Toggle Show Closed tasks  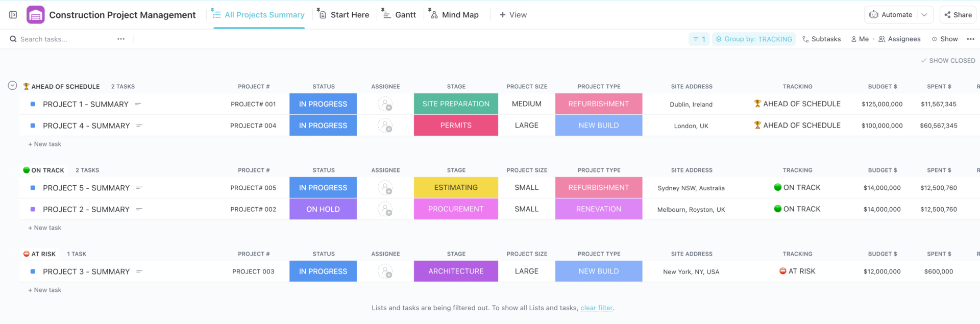(948, 61)
